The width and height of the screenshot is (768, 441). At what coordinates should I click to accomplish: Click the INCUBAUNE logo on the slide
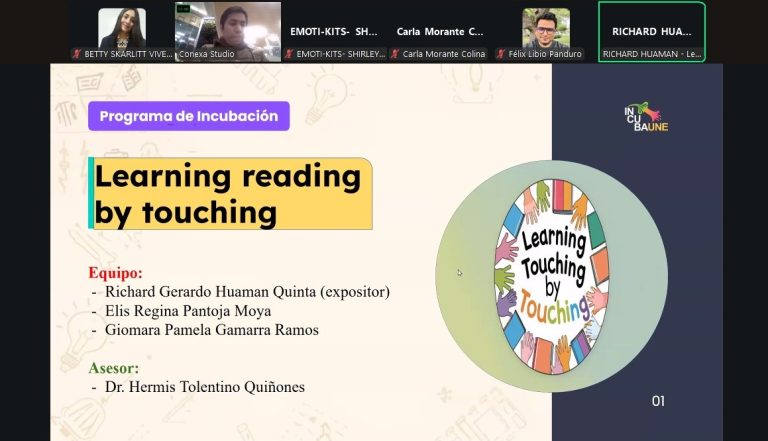(646, 117)
